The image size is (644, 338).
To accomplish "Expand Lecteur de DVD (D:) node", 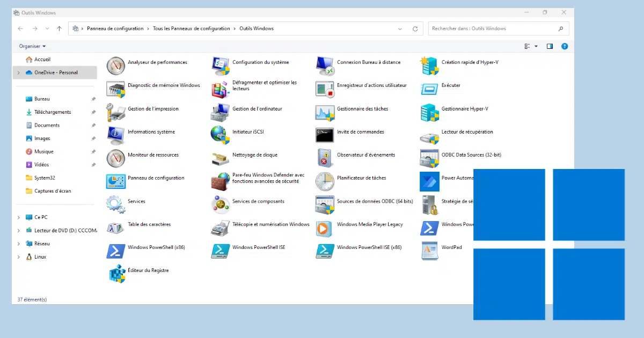I will tap(19, 230).
